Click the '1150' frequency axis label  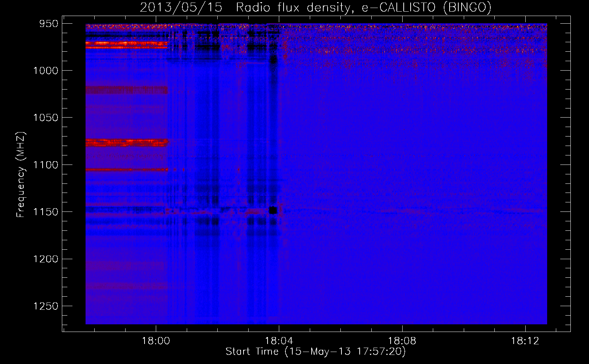coord(46,212)
